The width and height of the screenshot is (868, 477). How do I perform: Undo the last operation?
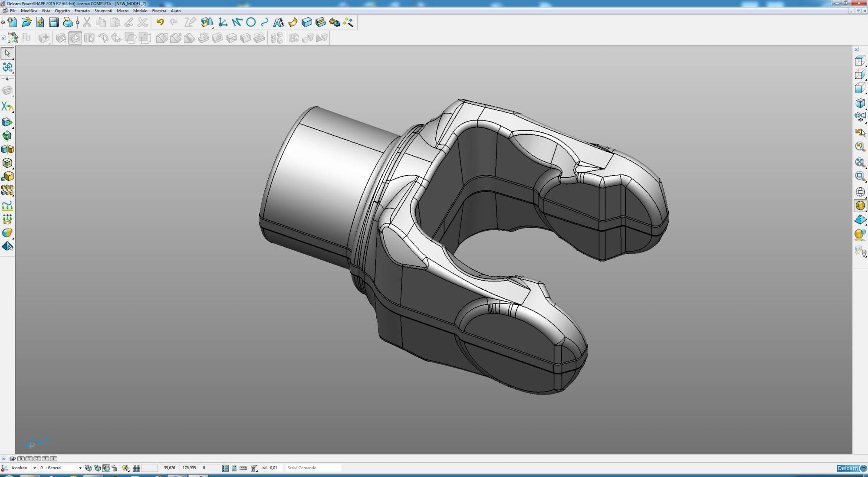click(x=160, y=22)
